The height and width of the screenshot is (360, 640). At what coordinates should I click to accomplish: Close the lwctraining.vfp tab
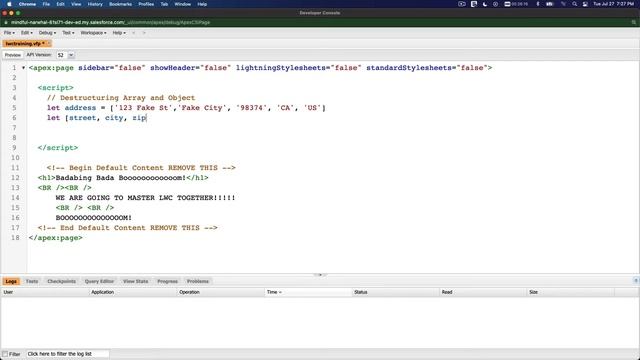point(49,43)
